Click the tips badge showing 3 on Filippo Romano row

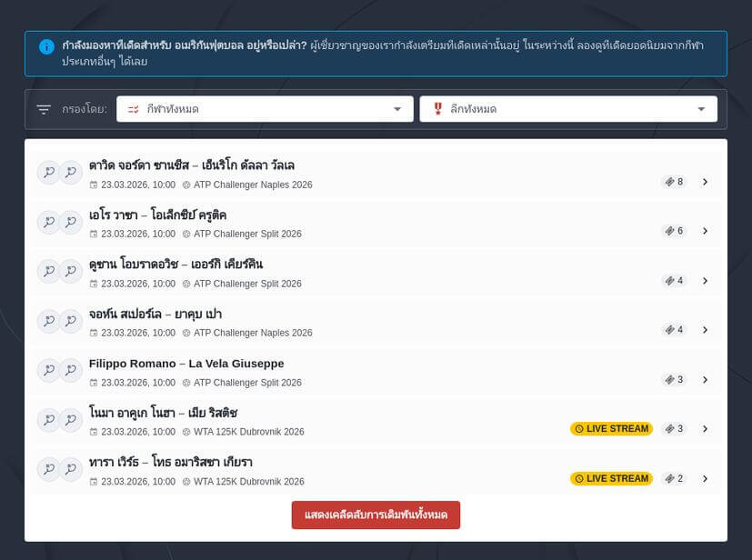[x=674, y=379]
